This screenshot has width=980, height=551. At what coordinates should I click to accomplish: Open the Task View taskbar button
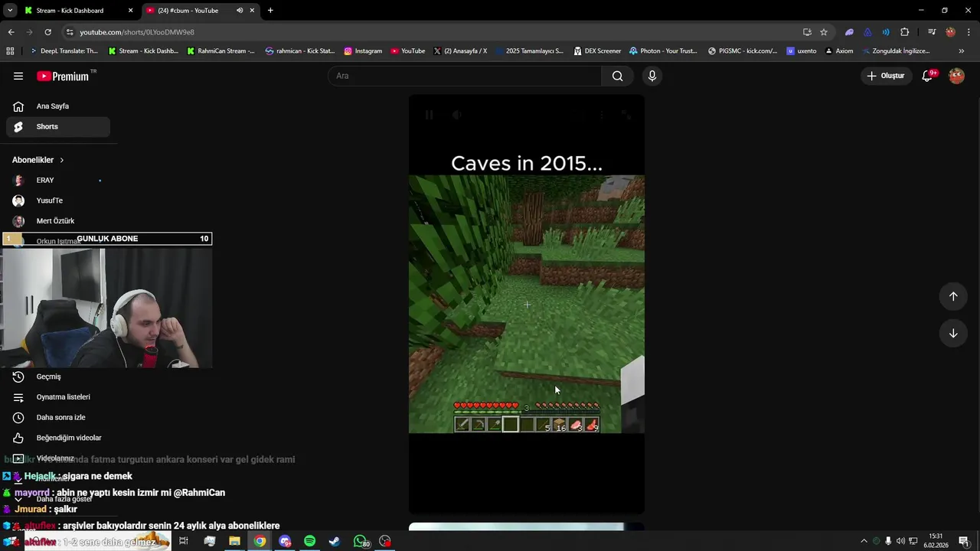(184, 541)
